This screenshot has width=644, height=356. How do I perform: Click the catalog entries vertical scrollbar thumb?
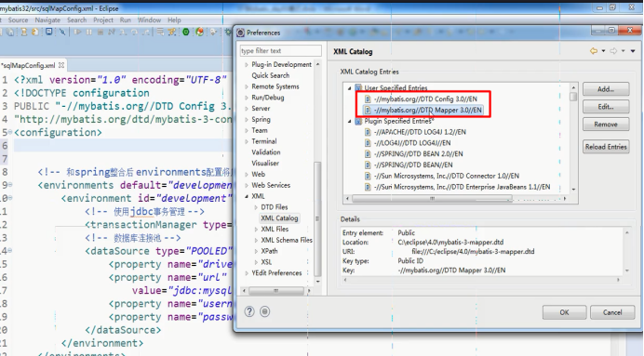click(573, 97)
